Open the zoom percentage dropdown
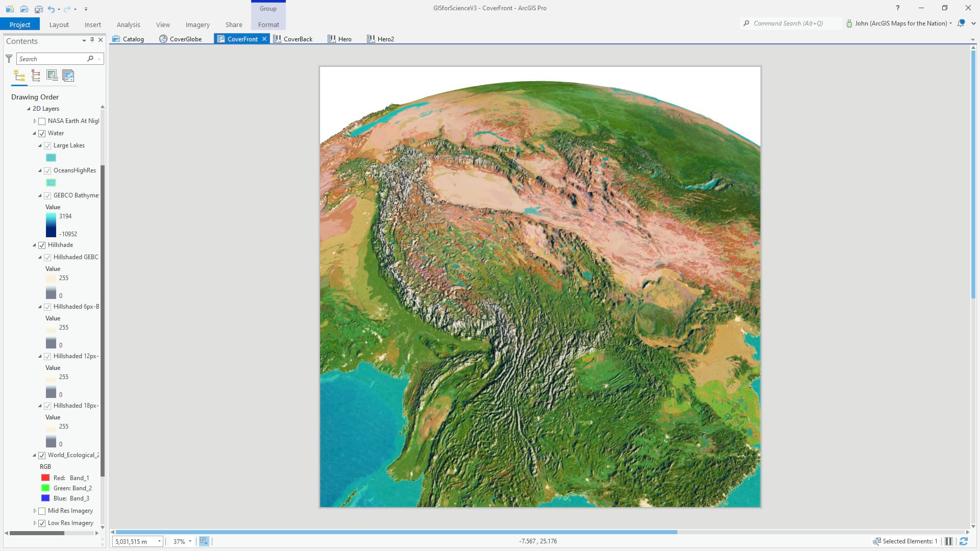Viewport: 980px width, 551px height. coord(190,541)
